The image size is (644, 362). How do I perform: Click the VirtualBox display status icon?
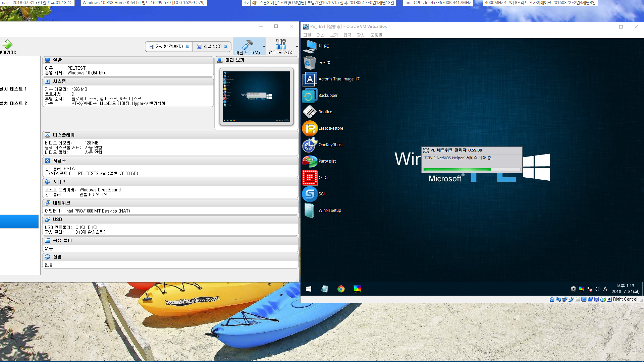pos(584,299)
